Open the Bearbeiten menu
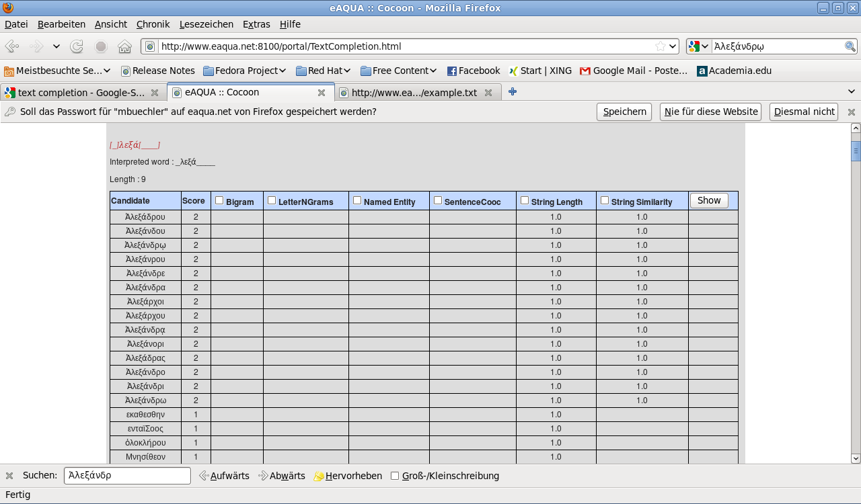 click(x=61, y=24)
